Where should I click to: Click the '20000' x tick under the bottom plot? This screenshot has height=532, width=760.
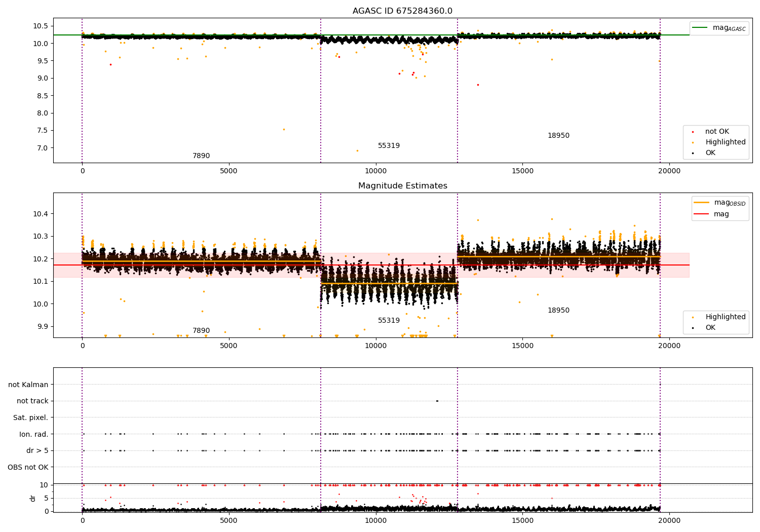(669, 520)
